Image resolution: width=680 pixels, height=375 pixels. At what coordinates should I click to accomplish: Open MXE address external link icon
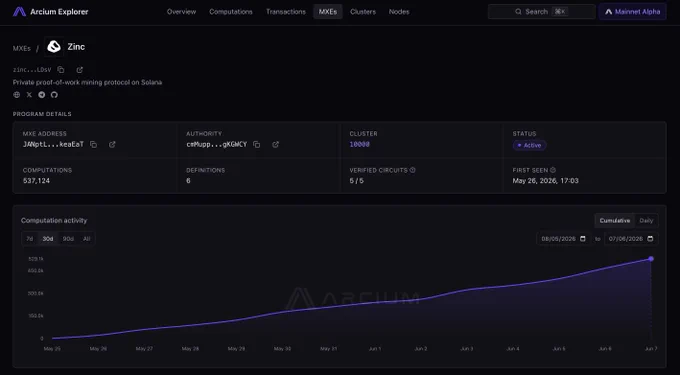tap(112, 144)
